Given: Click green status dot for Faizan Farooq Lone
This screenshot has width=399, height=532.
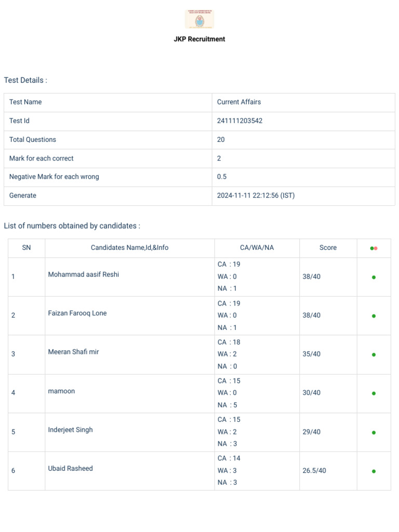Looking at the screenshot, I should [x=374, y=316].
